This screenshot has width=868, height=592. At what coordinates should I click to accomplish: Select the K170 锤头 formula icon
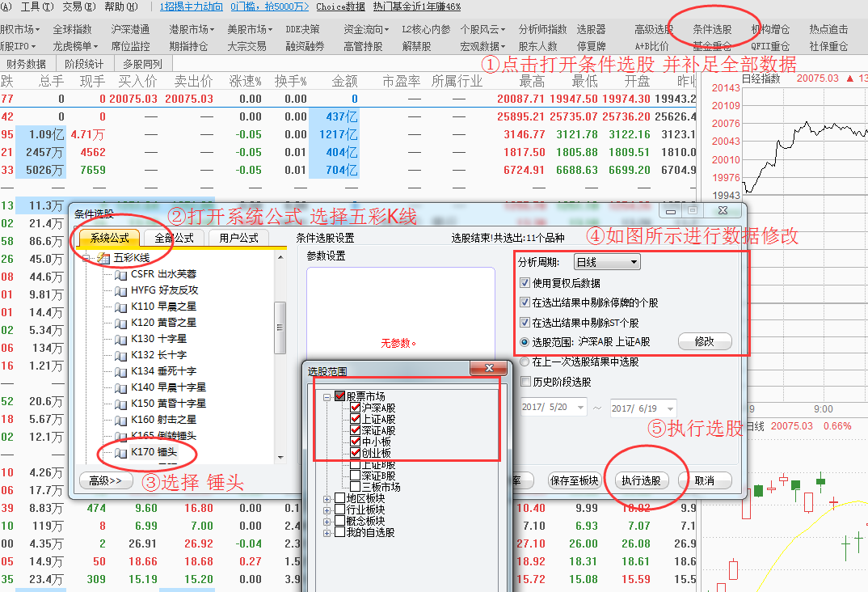pyautogui.click(x=120, y=453)
